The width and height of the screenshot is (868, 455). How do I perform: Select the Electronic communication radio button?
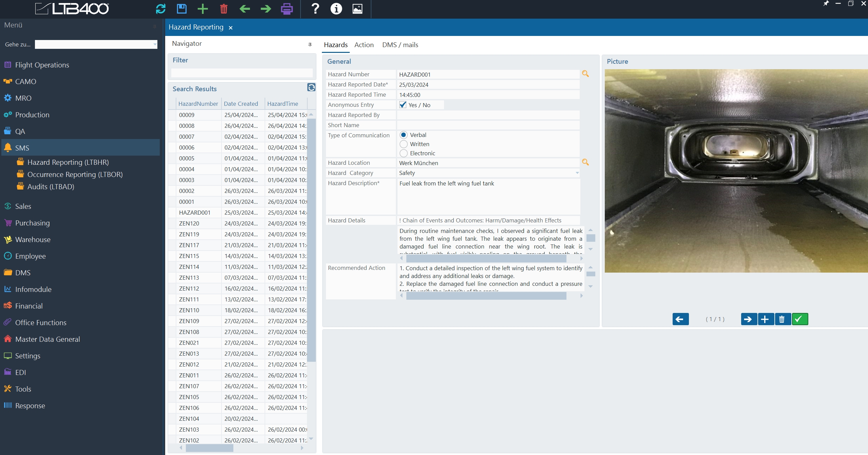[403, 153]
